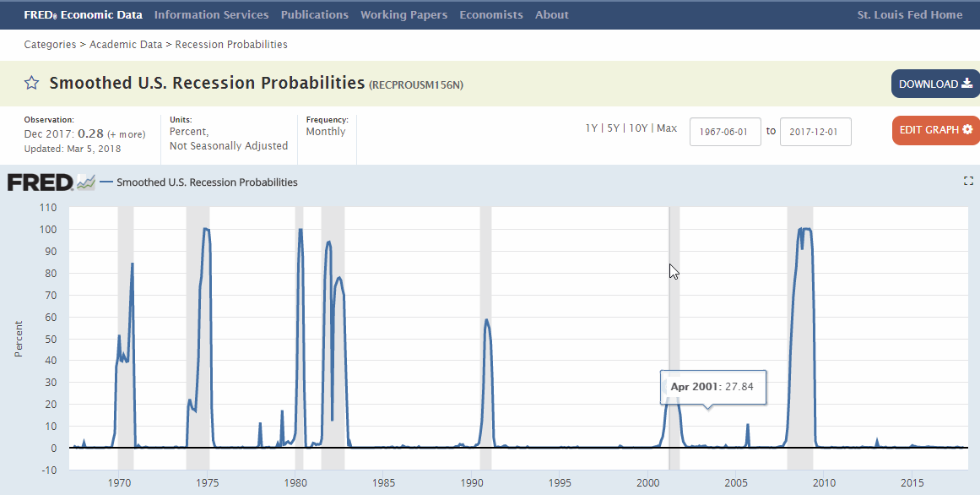Open the Edit Graph panel
Viewport: 980px width, 495px height.
(x=935, y=130)
